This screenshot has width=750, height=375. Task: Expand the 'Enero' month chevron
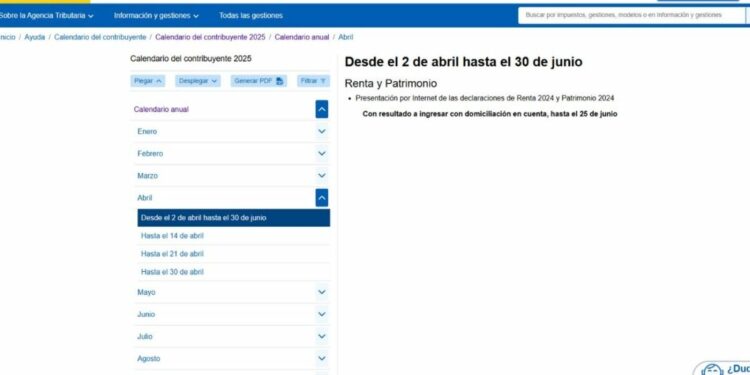click(x=322, y=132)
